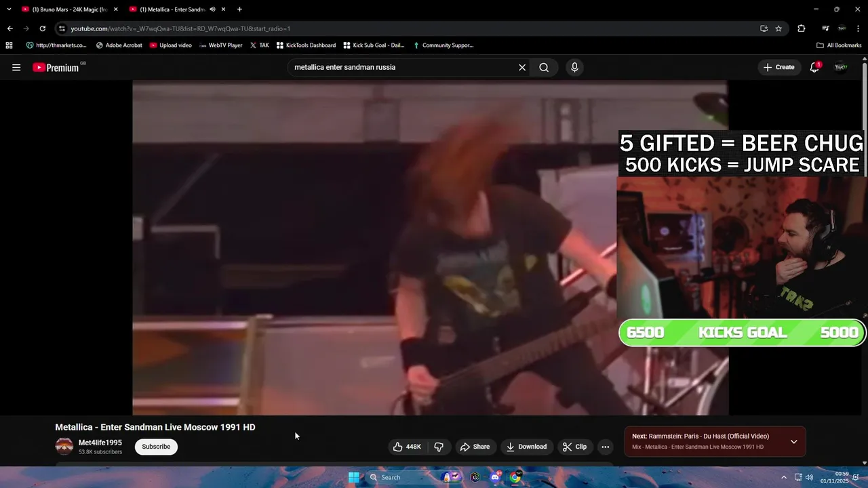Image resolution: width=868 pixels, height=488 pixels.
Task: Open the YouTube guide hamburger menu
Action: coord(16,67)
